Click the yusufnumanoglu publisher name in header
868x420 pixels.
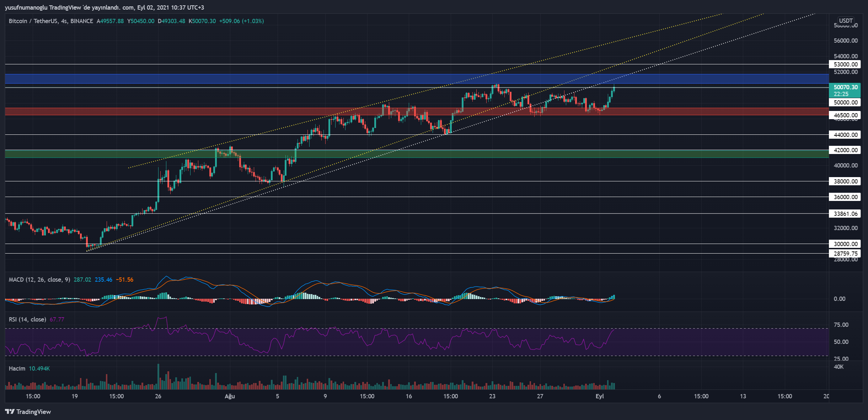tap(26, 7)
